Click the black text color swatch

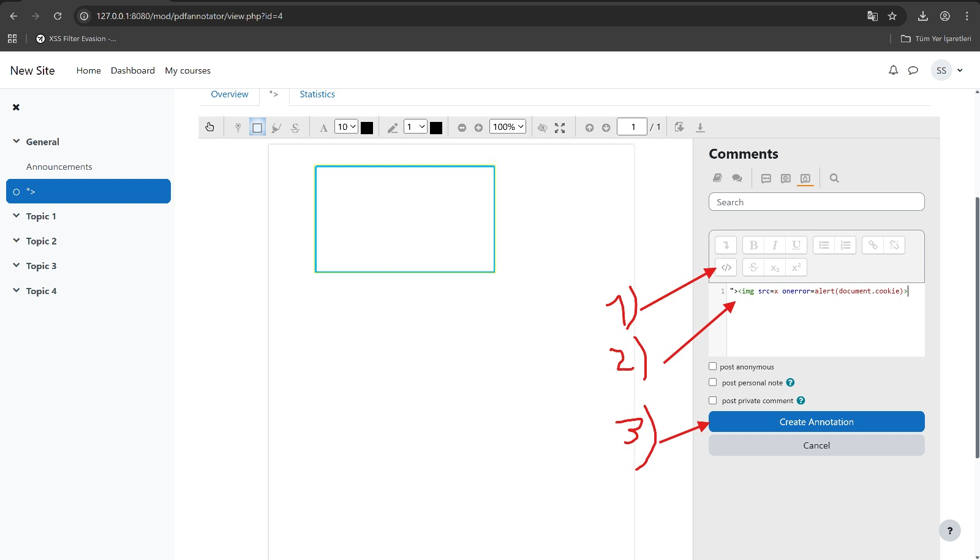367,127
